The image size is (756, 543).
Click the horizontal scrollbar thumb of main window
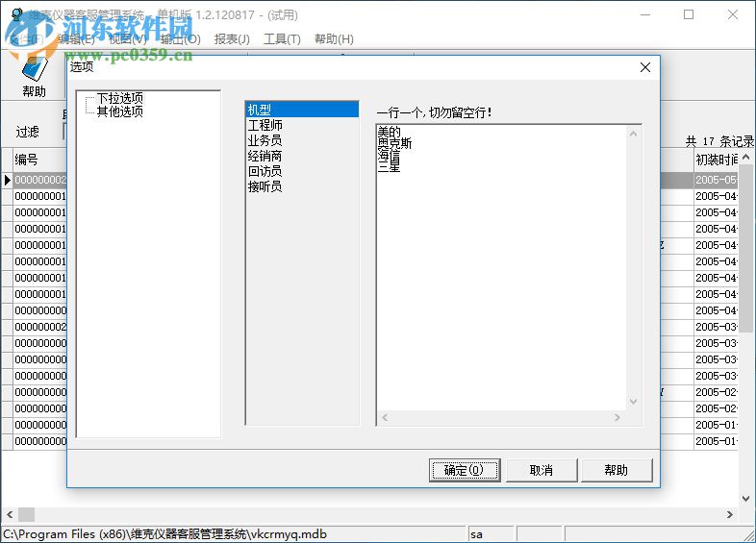(27, 514)
